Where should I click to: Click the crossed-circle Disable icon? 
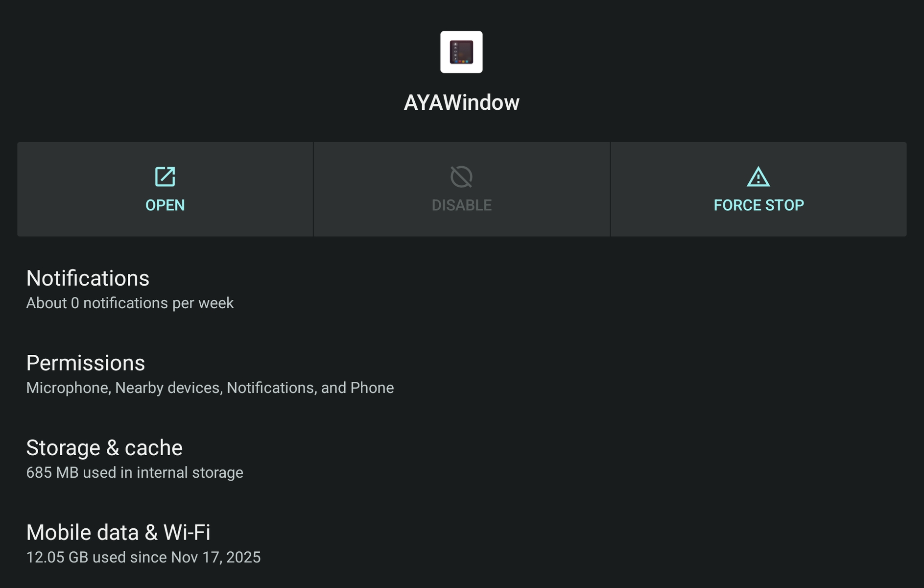[x=461, y=177]
